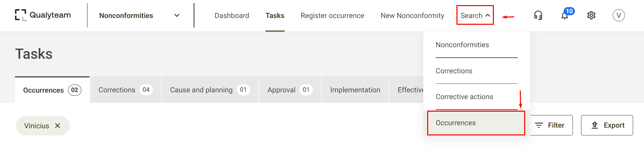644x149 pixels.
Task: Click the Qualyteam logo
Action: click(x=43, y=15)
